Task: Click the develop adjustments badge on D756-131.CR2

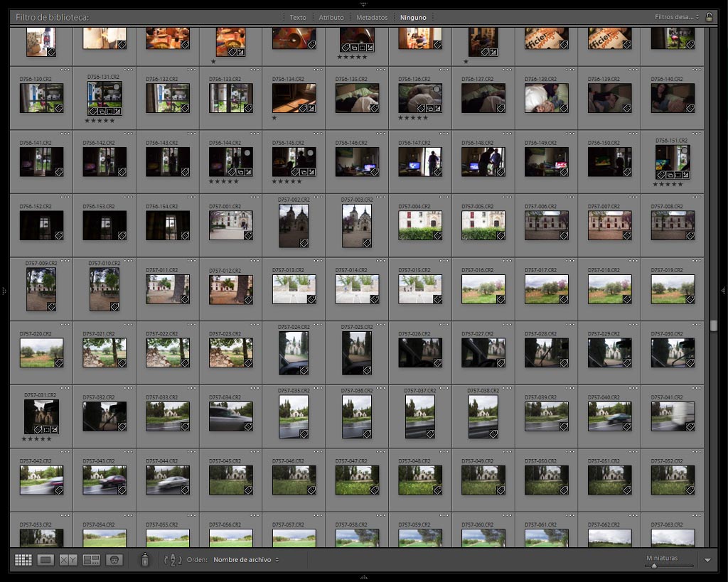Action: point(118,112)
